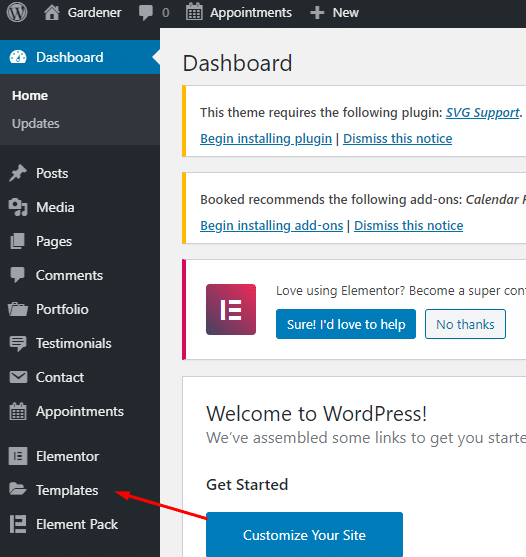Dismiss the Booked add-ons notice
The image size is (526, 557).
point(408,226)
